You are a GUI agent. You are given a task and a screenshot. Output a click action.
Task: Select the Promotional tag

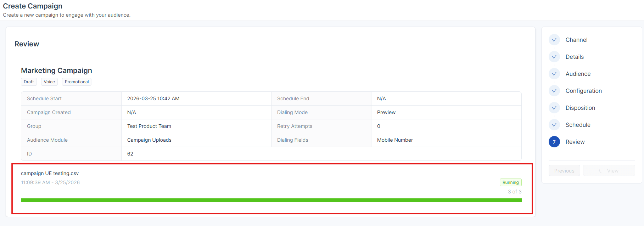(77, 82)
